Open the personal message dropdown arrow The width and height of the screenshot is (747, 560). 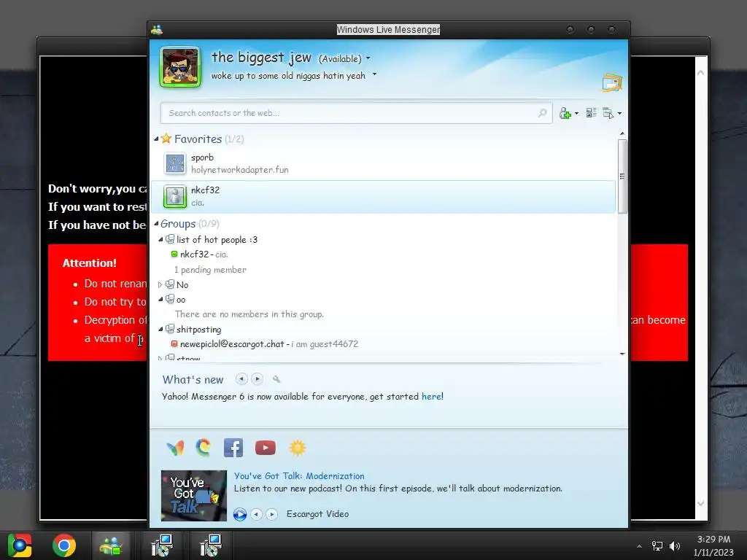(x=374, y=74)
